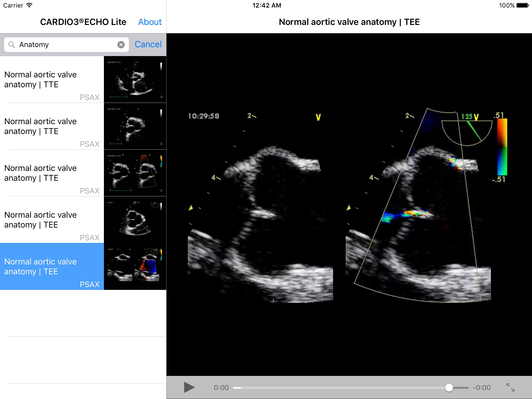Enter fullscreen with the expand arrows icon

(510, 387)
